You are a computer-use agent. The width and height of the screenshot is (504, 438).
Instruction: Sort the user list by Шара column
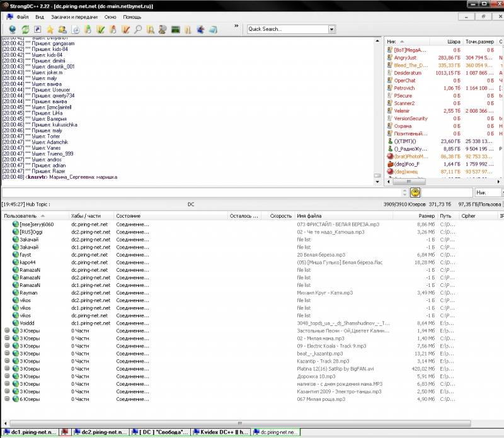pos(454,42)
